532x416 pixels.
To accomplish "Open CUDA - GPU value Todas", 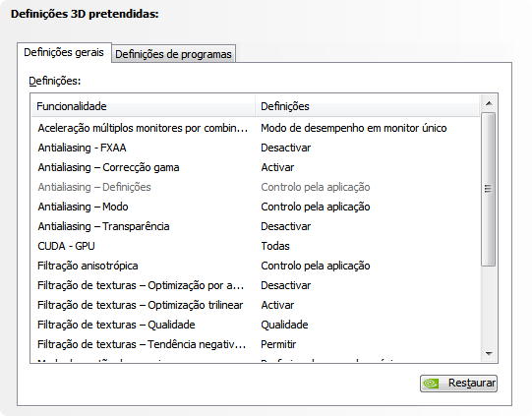I will 275,246.
